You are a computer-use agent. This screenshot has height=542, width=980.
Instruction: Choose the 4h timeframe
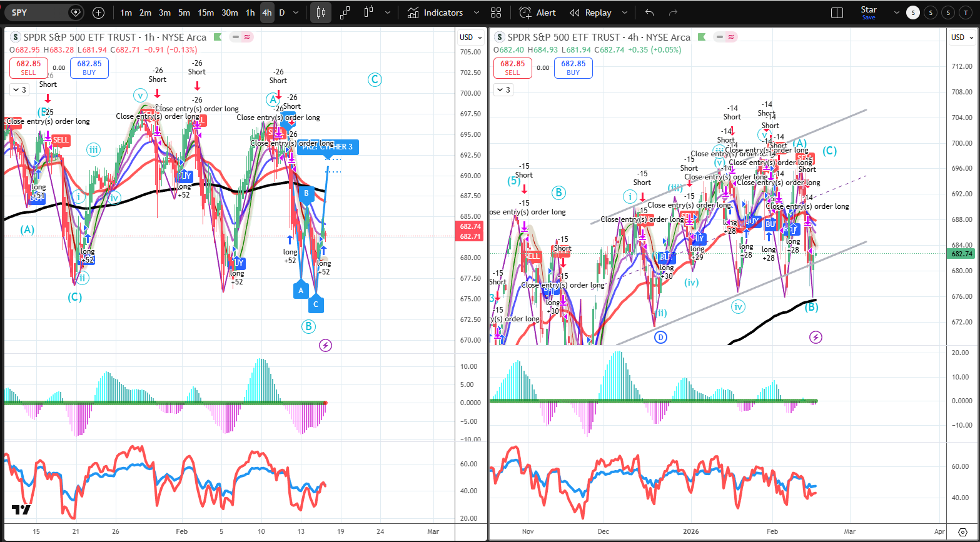[x=267, y=13]
